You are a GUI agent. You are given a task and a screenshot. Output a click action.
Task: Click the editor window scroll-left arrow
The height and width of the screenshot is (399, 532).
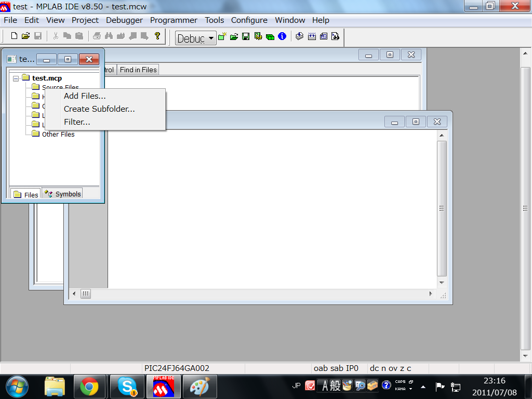[74, 294]
